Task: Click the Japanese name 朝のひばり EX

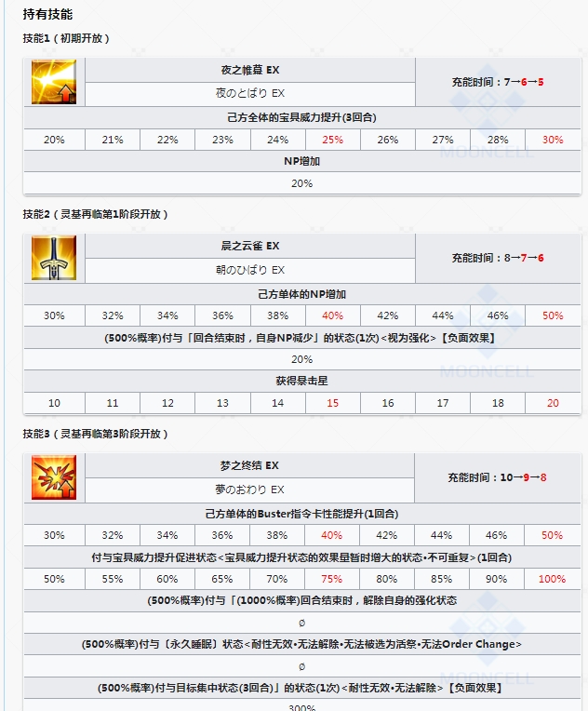Action: (x=250, y=270)
